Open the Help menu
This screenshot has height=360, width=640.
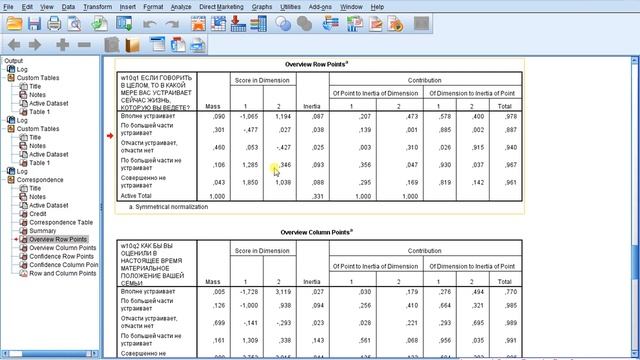pyautogui.click(x=377, y=7)
